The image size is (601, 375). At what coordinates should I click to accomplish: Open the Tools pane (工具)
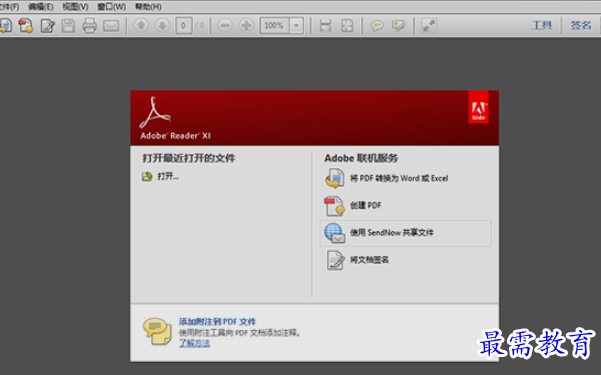pyautogui.click(x=542, y=25)
